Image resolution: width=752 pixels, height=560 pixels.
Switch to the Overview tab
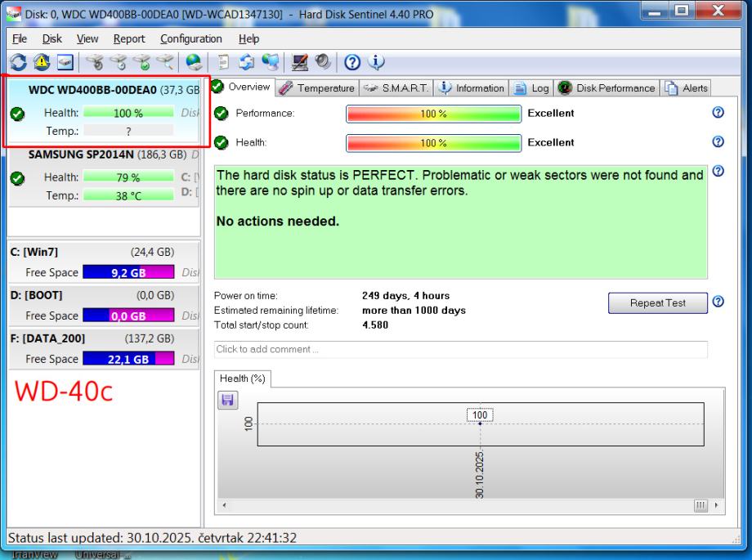[242, 87]
